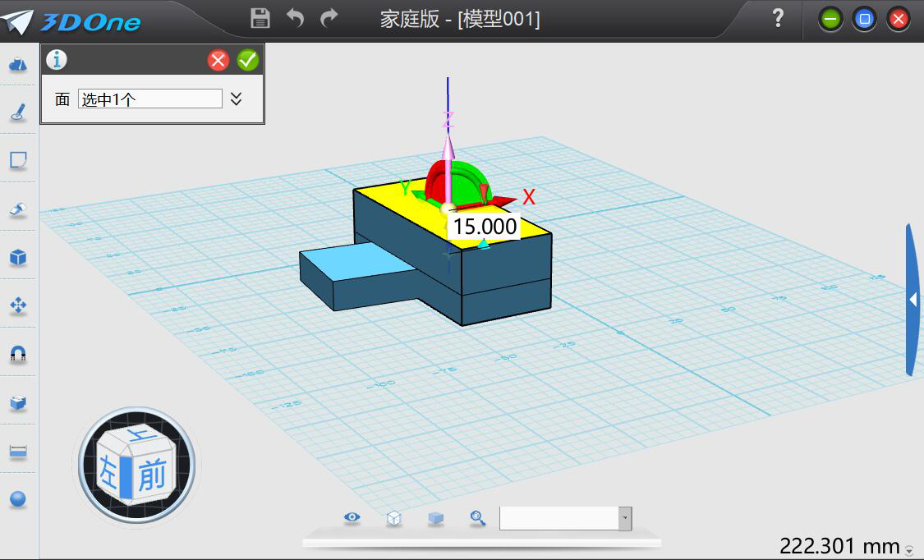Viewport: 924px width, 560px height.
Task: Save the model with disk icon
Action: pos(260,18)
